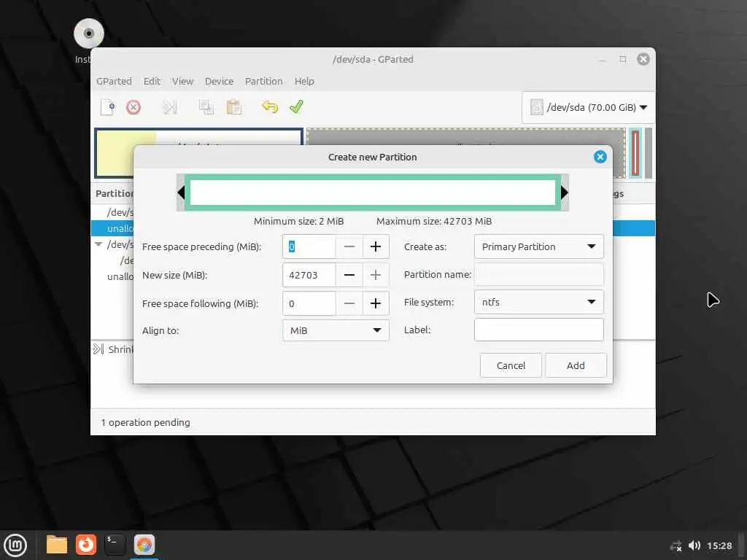The height and width of the screenshot is (560, 747).
Task: Click the network tray icon
Action: pyautogui.click(x=676, y=545)
